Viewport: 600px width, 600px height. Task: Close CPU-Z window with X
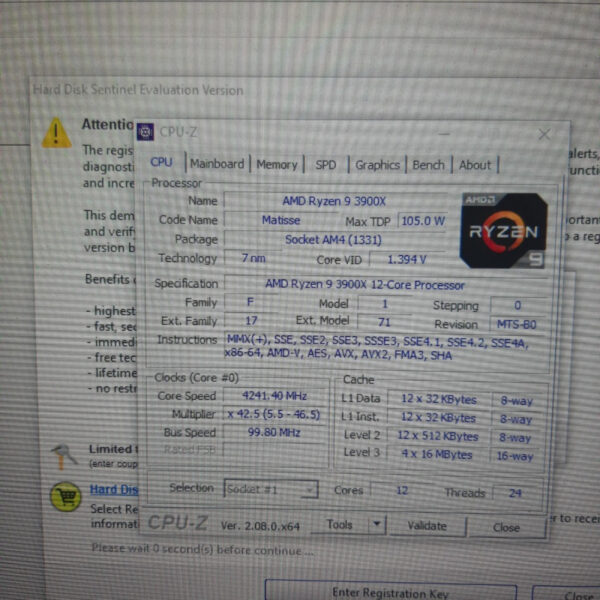(544, 134)
